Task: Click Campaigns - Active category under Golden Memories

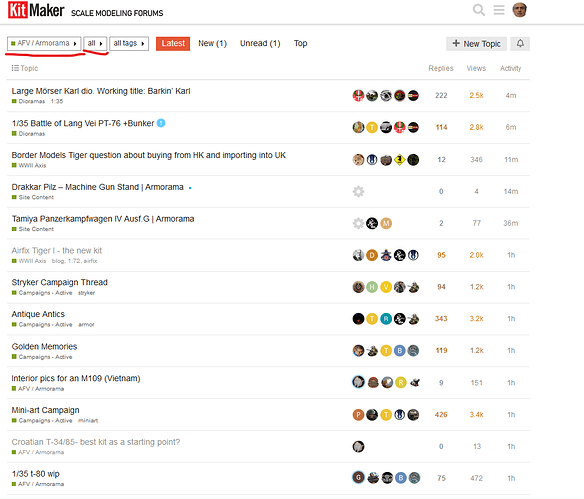Action: pyautogui.click(x=42, y=357)
